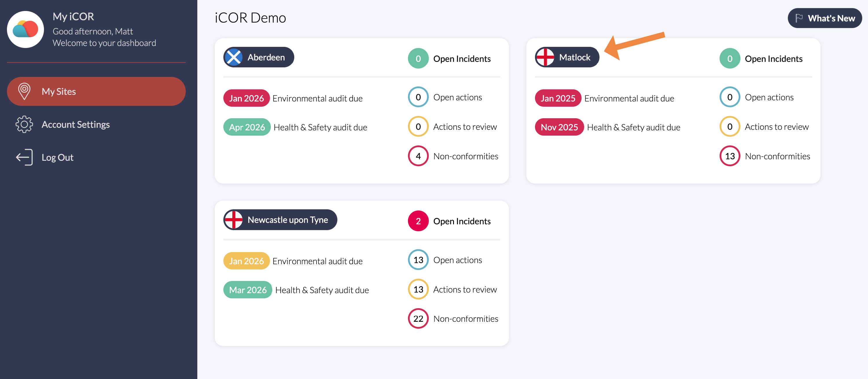The height and width of the screenshot is (379, 868).
Task: Click the iCOR cloud logo
Action: click(x=25, y=29)
